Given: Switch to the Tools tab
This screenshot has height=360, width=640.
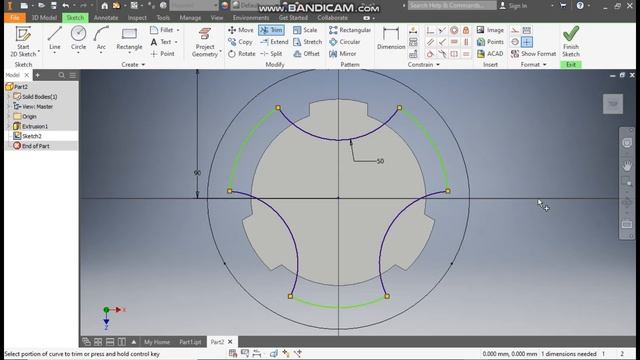Looking at the screenshot, I should click(163, 18).
